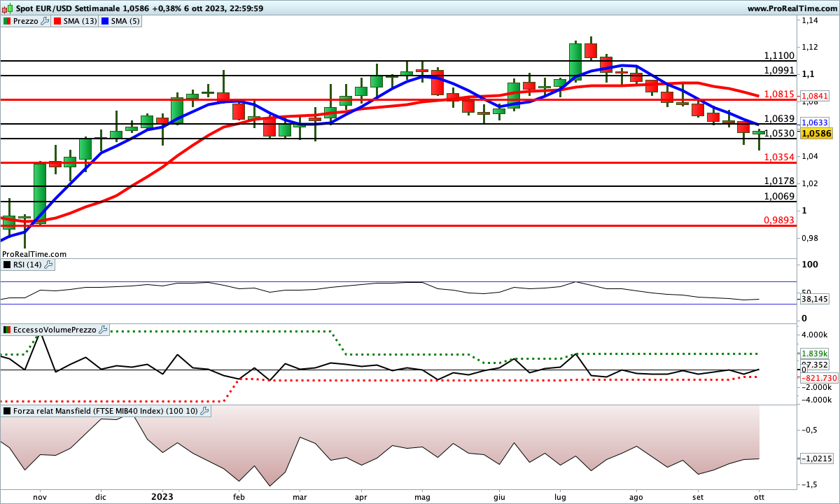The image size is (840, 504).
Task: Click the 1,1100 level label
Action: pos(779,55)
